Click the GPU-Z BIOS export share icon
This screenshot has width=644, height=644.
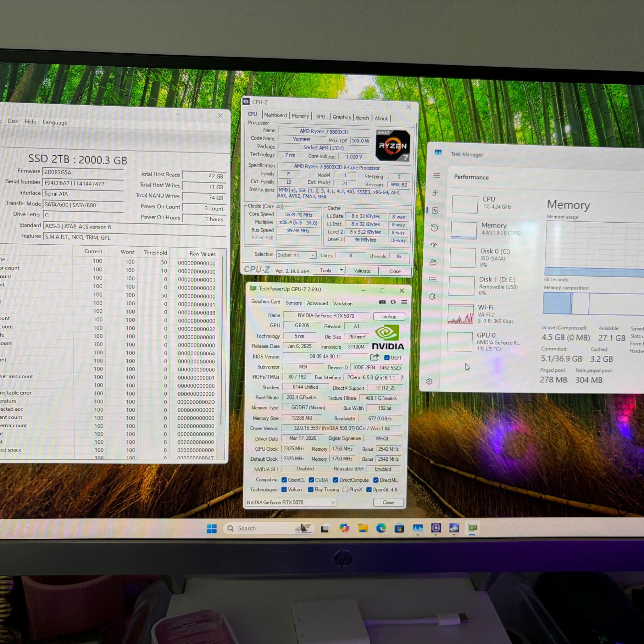tap(374, 357)
